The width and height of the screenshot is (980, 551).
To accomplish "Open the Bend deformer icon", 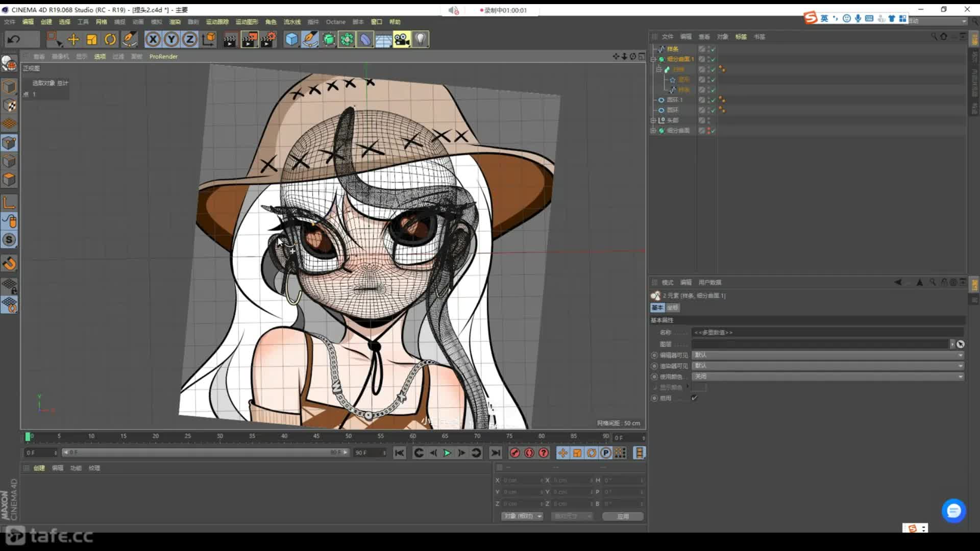I will click(x=365, y=39).
